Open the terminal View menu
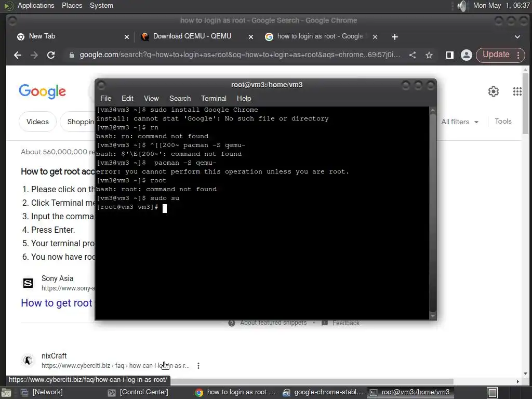The image size is (532, 399). click(151, 98)
